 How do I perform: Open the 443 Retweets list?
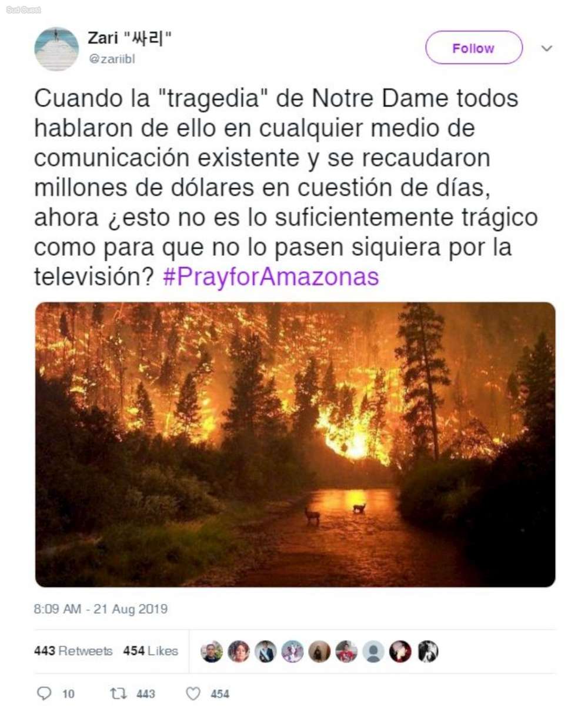point(73,650)
